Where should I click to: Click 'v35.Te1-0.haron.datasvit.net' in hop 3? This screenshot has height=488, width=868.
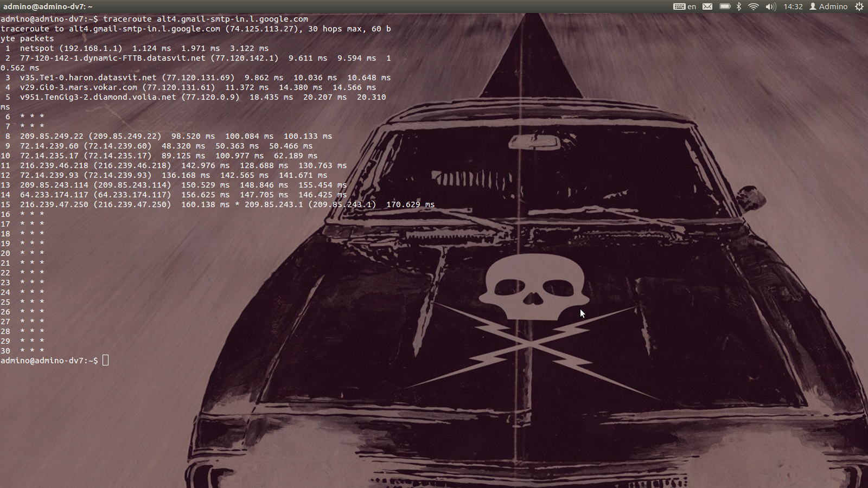pos(88,78)
